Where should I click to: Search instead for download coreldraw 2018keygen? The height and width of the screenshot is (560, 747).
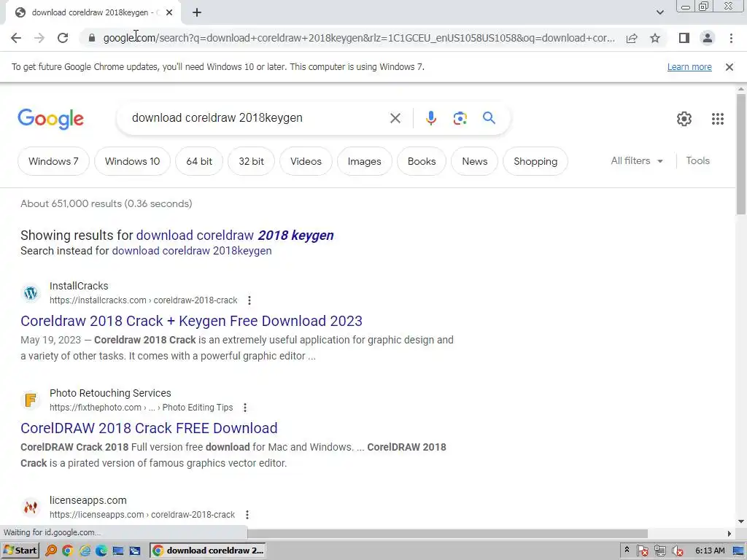[x=192, y=251]
